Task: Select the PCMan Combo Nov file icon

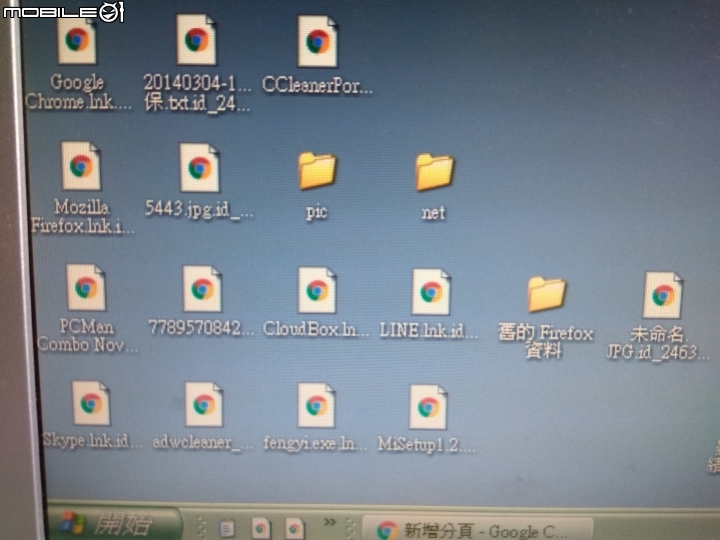Action: (x=86, y=287)
